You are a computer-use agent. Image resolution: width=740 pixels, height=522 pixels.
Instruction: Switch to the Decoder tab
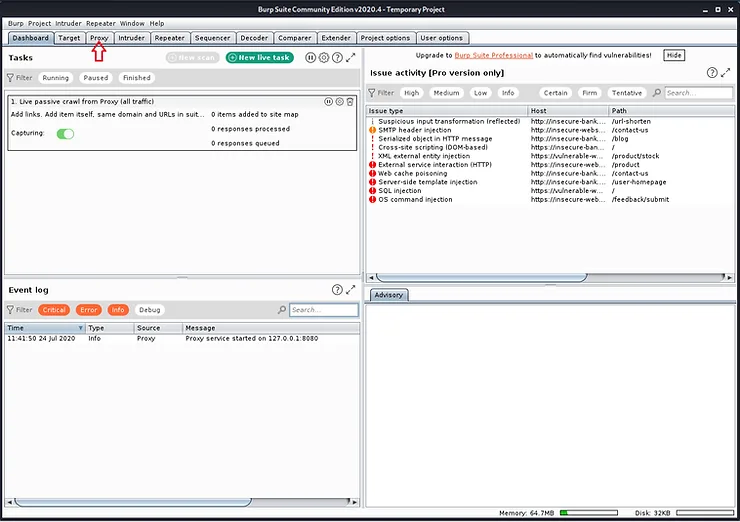pos(254,38)
